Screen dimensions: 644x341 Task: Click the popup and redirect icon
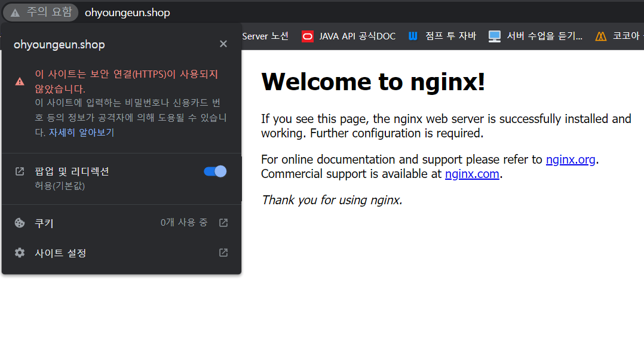pyautogui.click(x=20, y=171)
